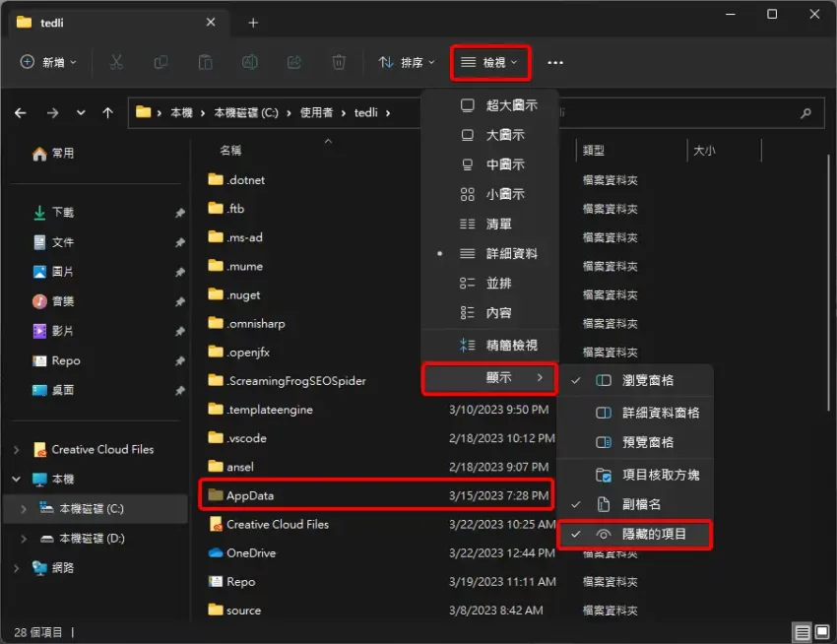This screenshot has width=837, height=644.
Task: Open the AppData folder
Action: pyautogui.click(x=250, y=495)
